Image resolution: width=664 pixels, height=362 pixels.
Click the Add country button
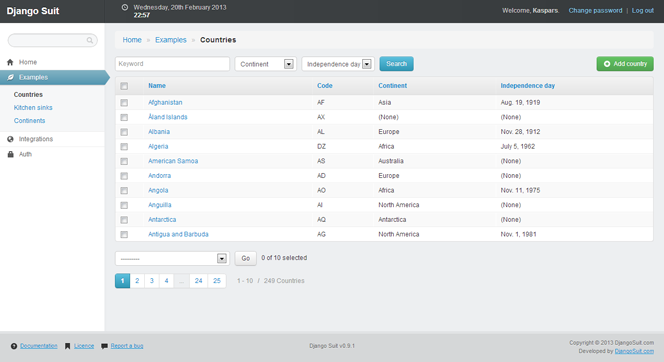(625, 64)
